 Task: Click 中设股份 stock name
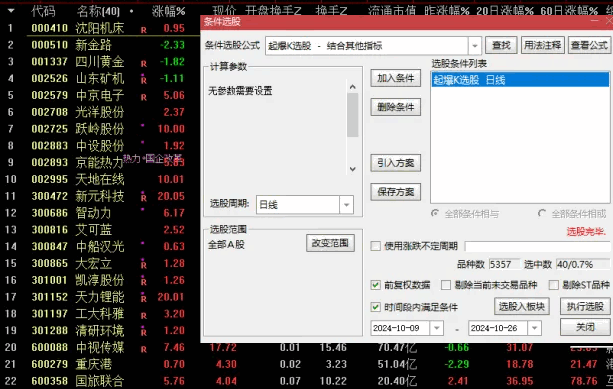(100, 146)
